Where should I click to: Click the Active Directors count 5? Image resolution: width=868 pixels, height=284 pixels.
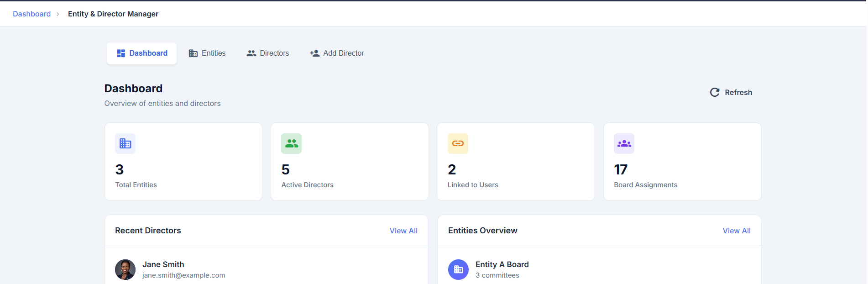tap(286, 170)
